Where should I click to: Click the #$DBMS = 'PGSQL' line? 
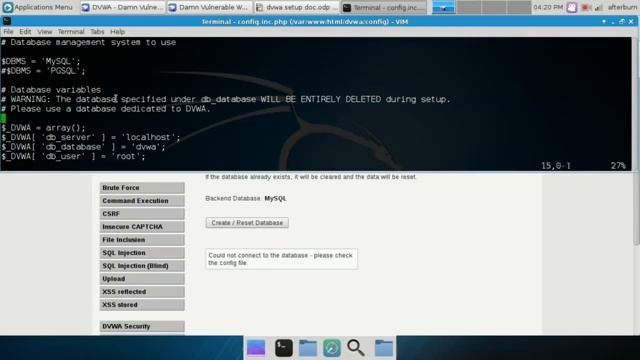(x=43, y=71)
